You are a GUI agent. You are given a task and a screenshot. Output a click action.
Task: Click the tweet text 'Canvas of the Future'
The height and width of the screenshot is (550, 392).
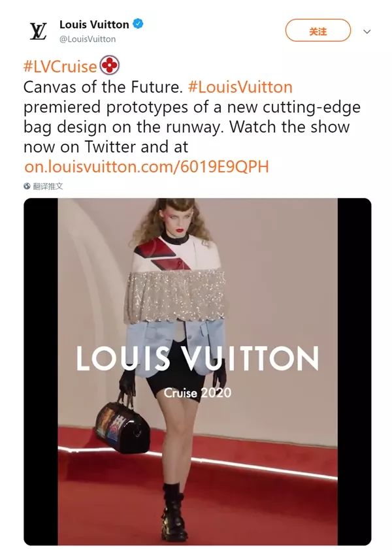click(x=102, y=87)
